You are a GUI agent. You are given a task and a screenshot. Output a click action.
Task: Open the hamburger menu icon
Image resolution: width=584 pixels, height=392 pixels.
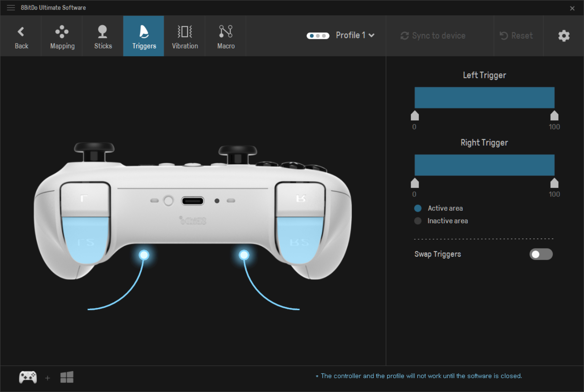11,8
